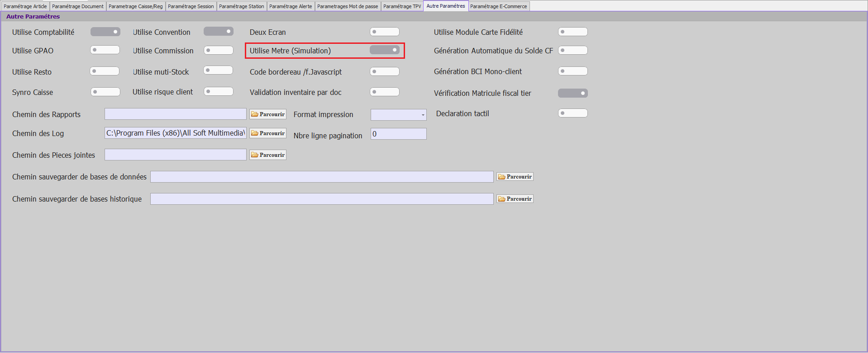Enable Utilise risque client toggle

click(219, 91)
